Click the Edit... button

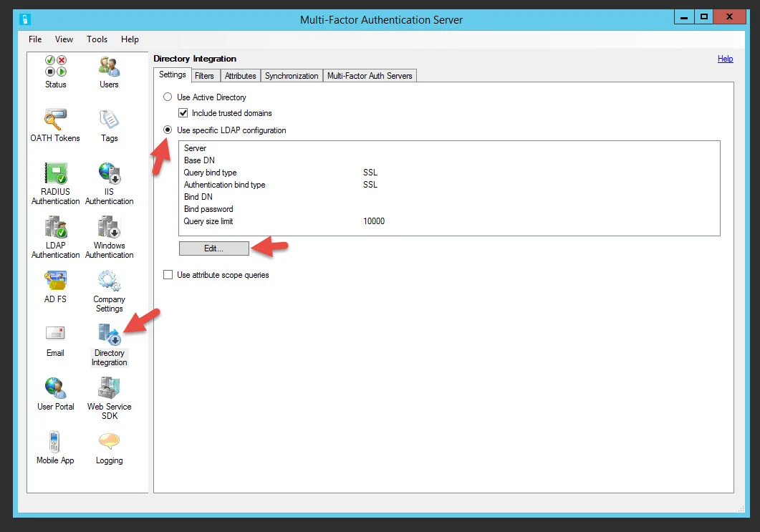pyautogui.click(x=213, y=248)
